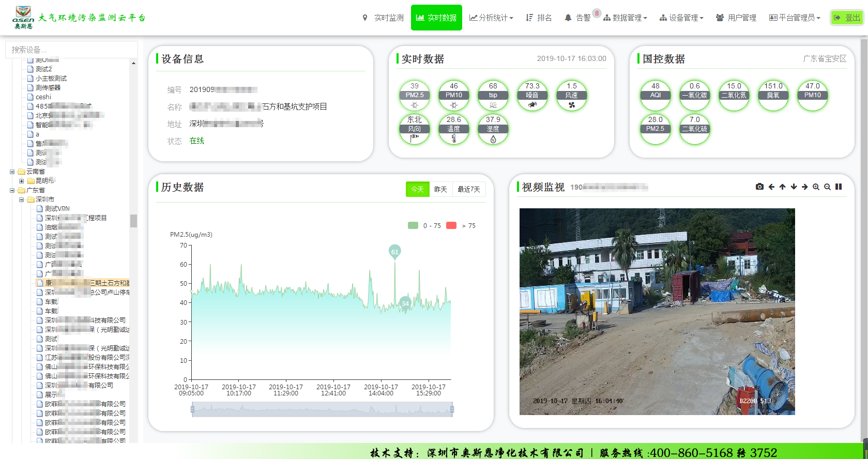
Task: Pan the camera right with arrow icon
Action: tap(805, 187)
